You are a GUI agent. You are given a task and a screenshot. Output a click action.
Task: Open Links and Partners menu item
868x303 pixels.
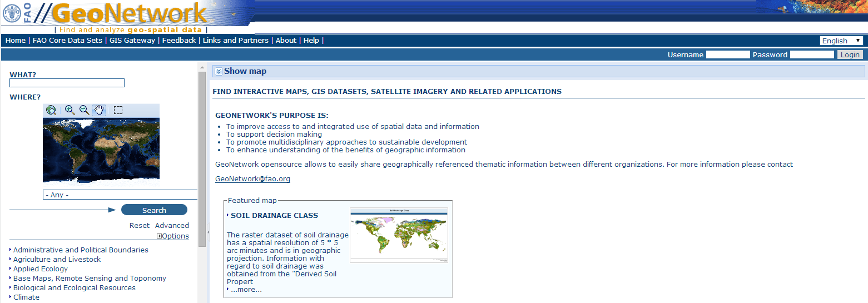(236, 41)
